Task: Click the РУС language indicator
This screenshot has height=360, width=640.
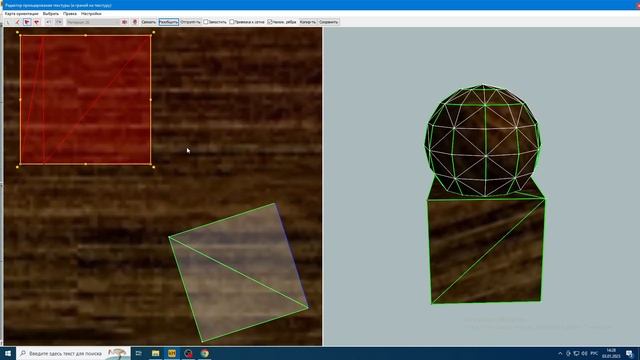Action: [x=594, y=353]
